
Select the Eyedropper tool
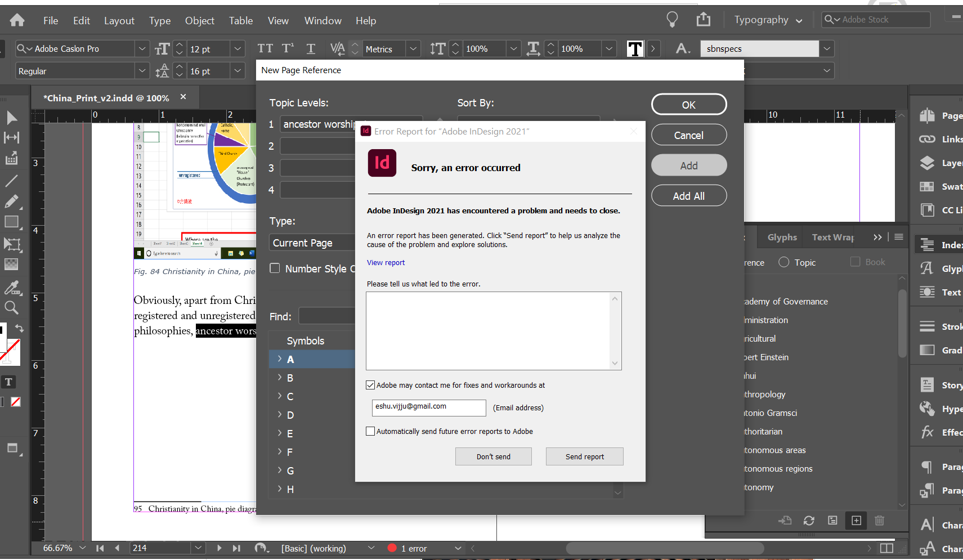pos(12,288)
